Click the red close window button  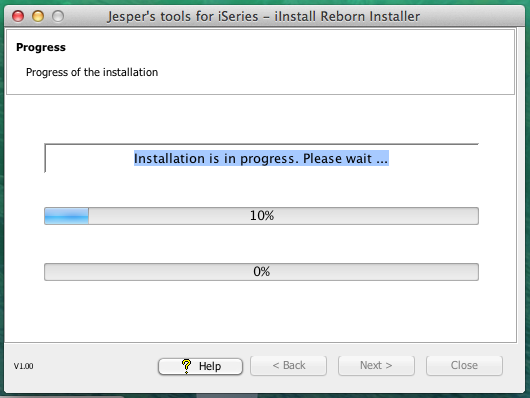pos(18,16)
